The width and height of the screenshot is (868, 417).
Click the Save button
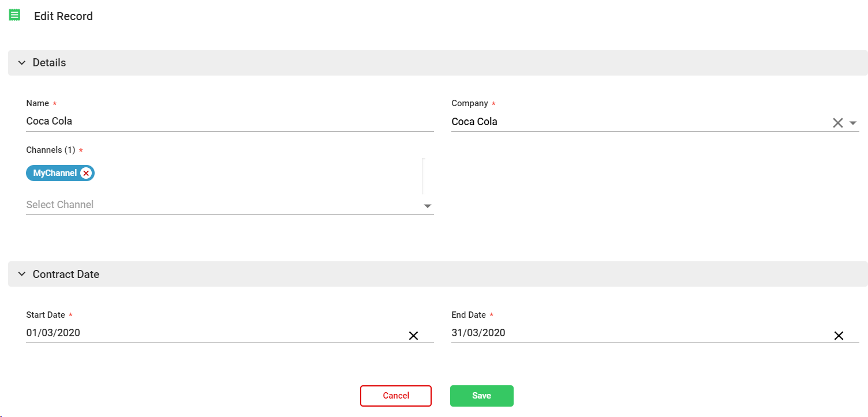(481, 396)
